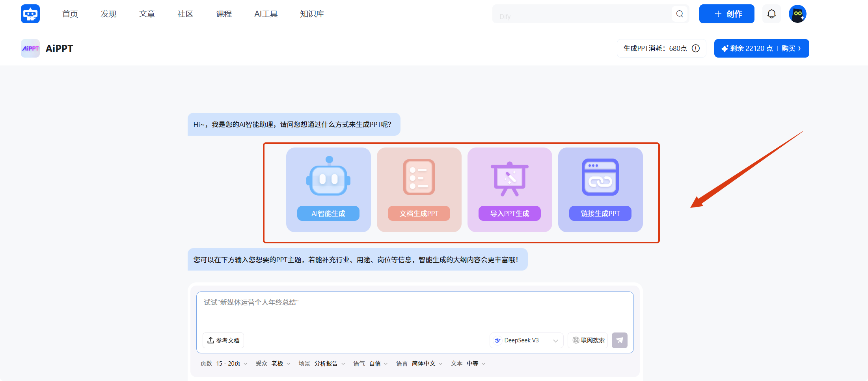
Task: Click the site robot logo
Action: click(x=30, y=13)
